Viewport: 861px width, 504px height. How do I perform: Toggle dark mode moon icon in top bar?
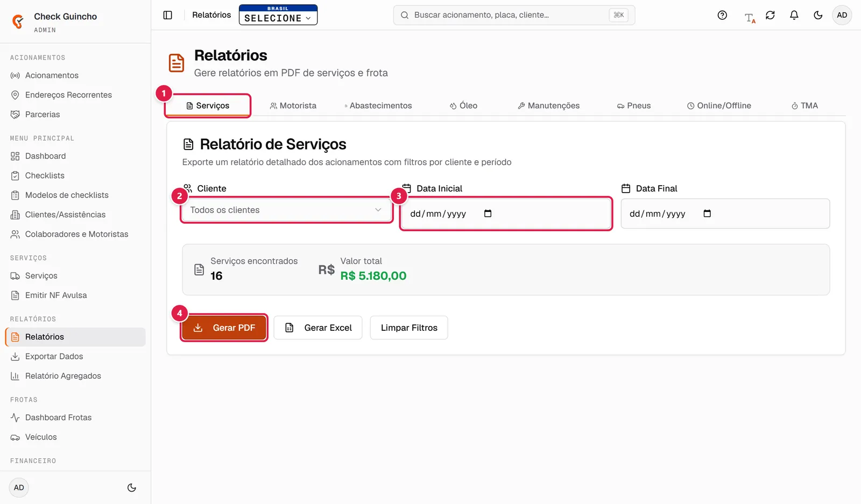[x=818, y=15]
